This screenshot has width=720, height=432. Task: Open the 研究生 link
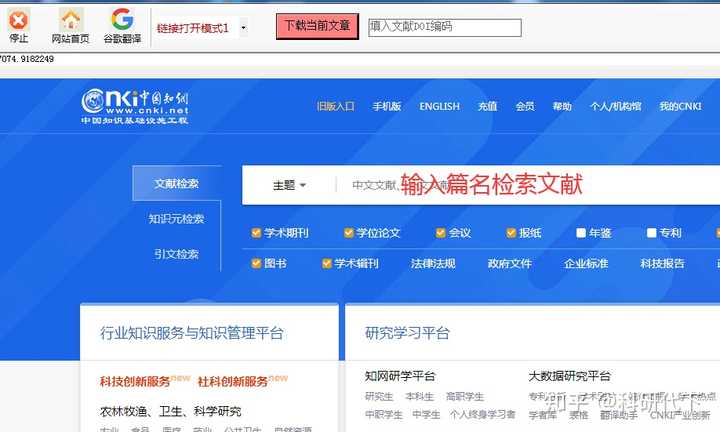point(379,396)
